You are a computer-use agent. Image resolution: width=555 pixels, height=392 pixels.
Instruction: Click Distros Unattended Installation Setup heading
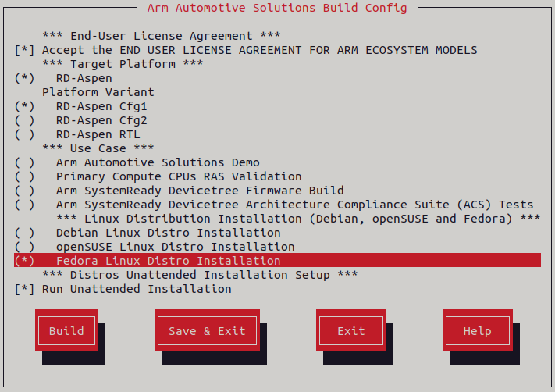[x=200, y=275]
